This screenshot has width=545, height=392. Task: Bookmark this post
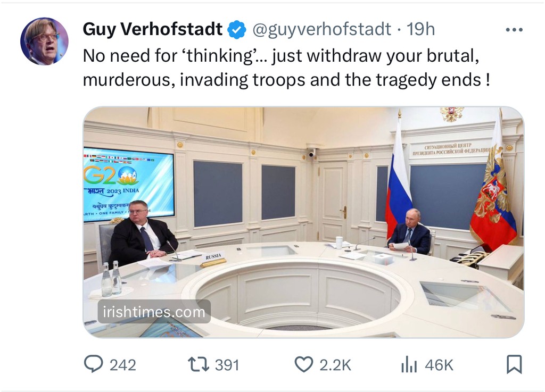(514, 364)
